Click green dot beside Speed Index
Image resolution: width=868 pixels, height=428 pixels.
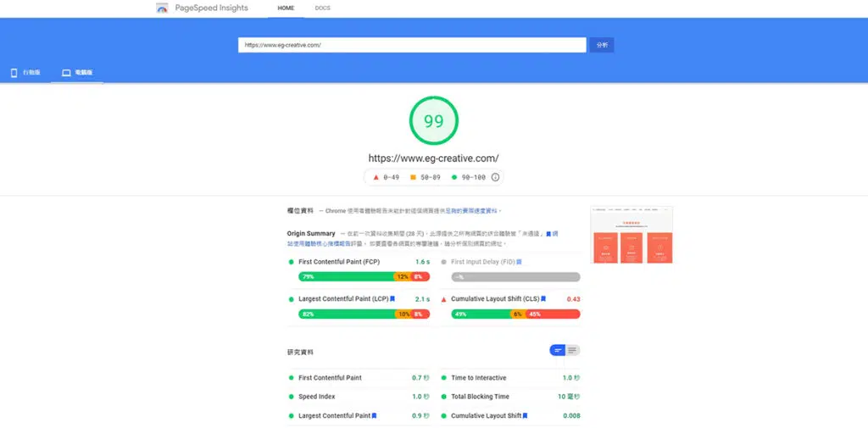[x=292, y=397]
